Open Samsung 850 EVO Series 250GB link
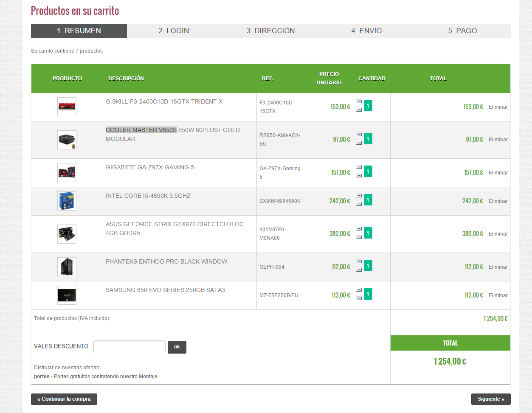Viewport: 532px width, 413px height. click(165, 290)
